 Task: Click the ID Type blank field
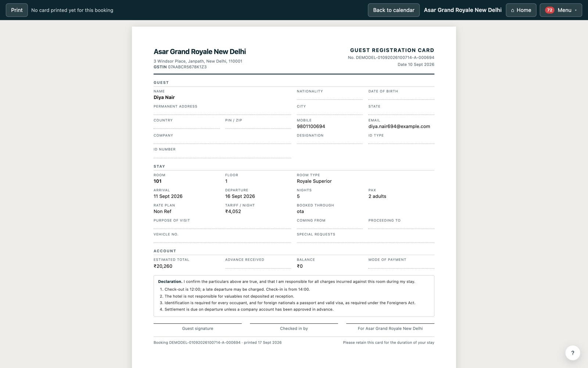coord(401,141)
